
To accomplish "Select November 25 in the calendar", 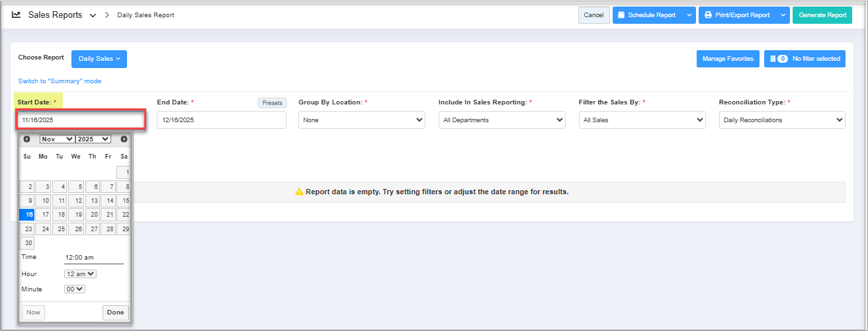I will click(x=60, y=229).
